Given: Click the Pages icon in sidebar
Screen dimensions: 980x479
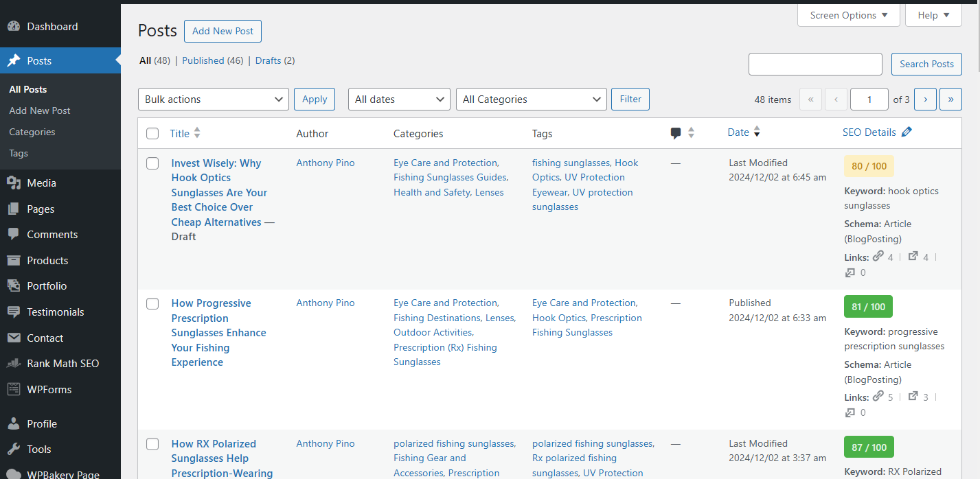Looking at the screenshot, I should coord(14,209).
